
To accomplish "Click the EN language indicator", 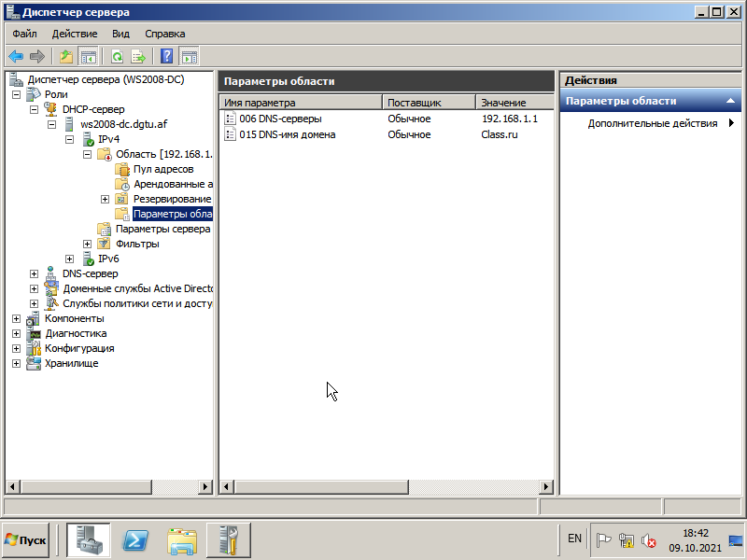I will point(574,539).
